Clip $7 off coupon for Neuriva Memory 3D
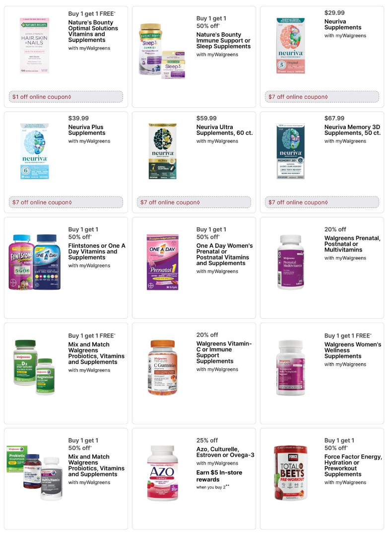The image size is (392, 535). (x=322, y=202)
